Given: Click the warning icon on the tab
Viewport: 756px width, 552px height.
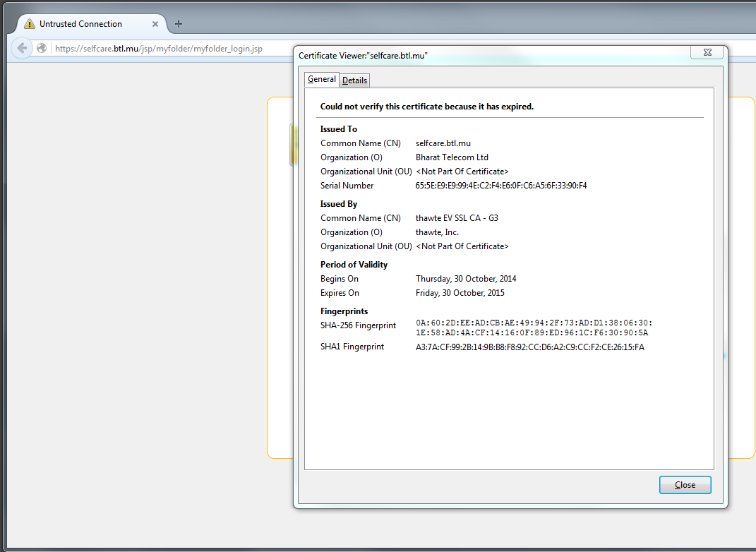Looking at the screenshot, I should 30,23.
